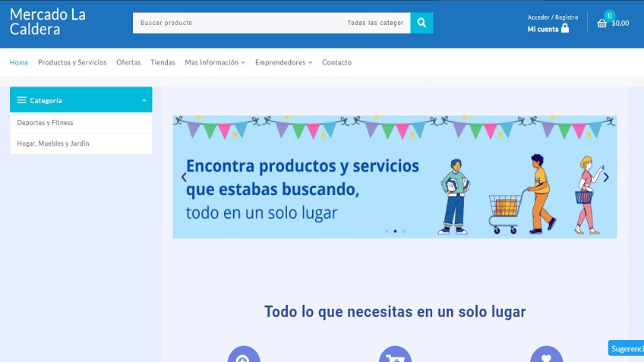Select Hogar, Muebles y Jardín category

(x=81, y=143)
